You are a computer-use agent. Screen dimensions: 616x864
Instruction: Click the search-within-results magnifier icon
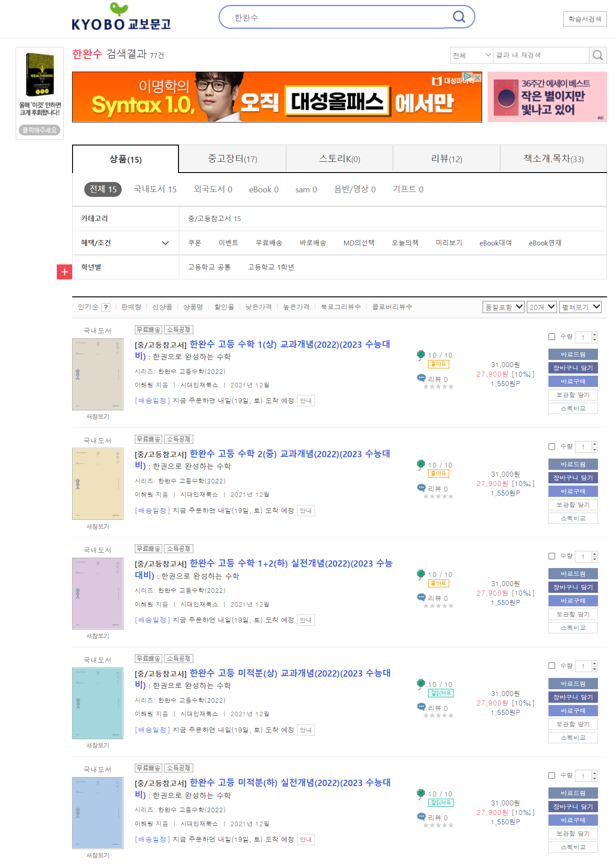click(598, 55)
